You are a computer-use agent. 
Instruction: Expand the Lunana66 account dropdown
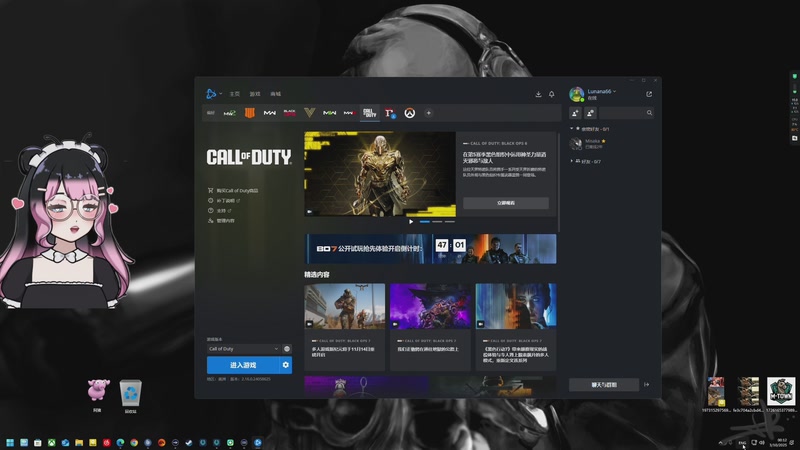pos(602,91)
